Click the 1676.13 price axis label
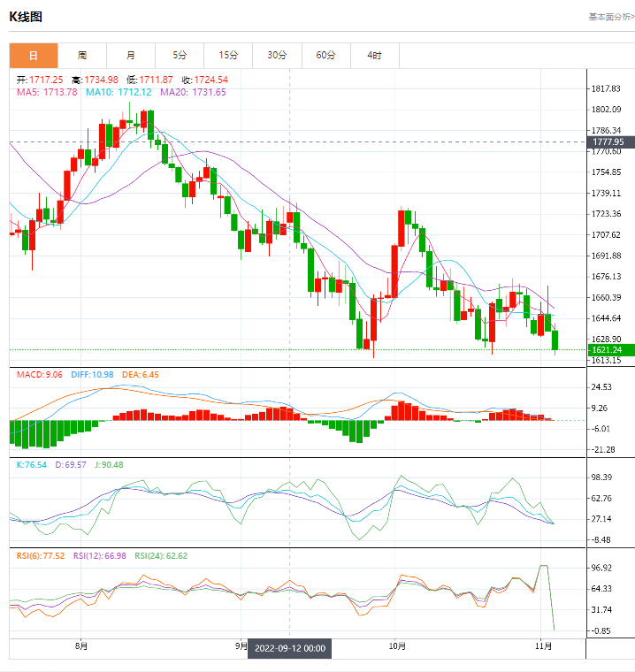This screenshot has height=672, width=635. (x=606, y=277)
